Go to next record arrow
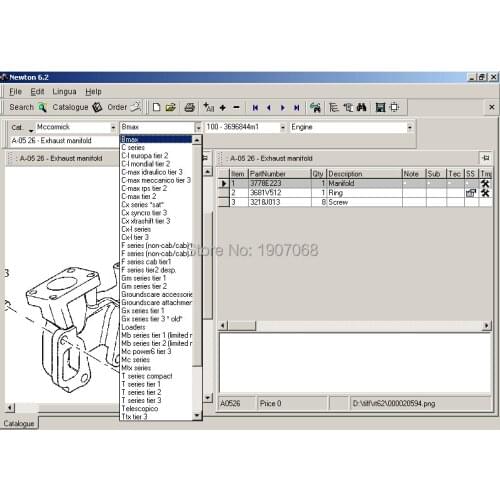This screenshot has width=500, height=500. tap(283, 107)
